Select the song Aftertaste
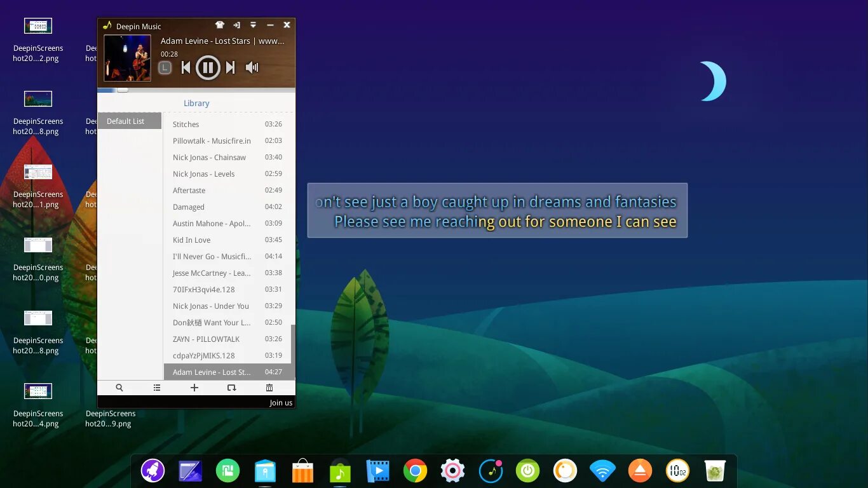 point(227,191)
